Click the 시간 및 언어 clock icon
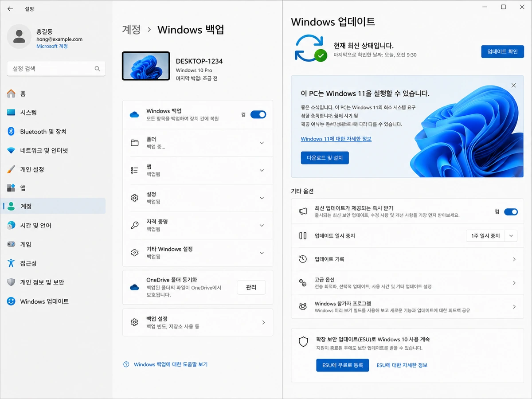Image resolution: width=532 pixels, height=399 pixels. click(11, 226)
